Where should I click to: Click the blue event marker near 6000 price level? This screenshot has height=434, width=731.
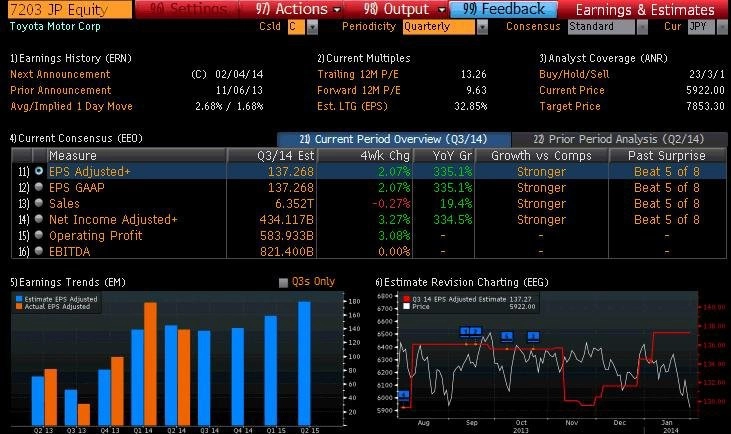[x=404, y=395]
